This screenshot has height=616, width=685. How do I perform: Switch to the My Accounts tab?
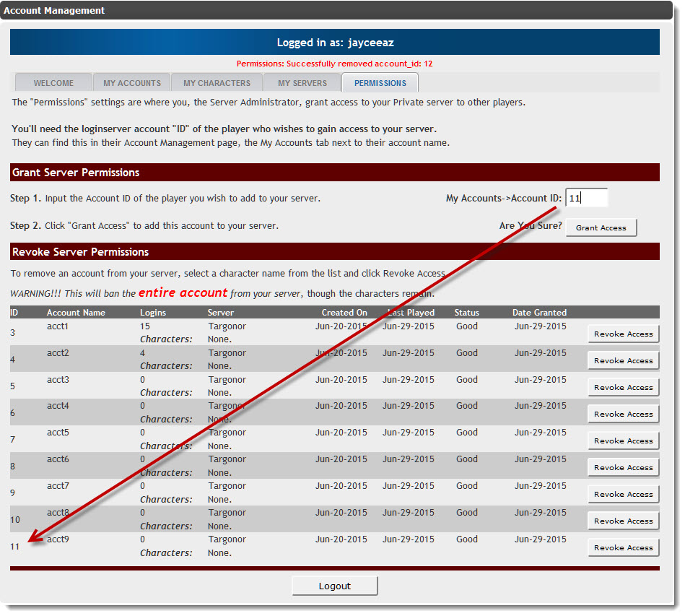pyautogui.click(x=132, y=83)
